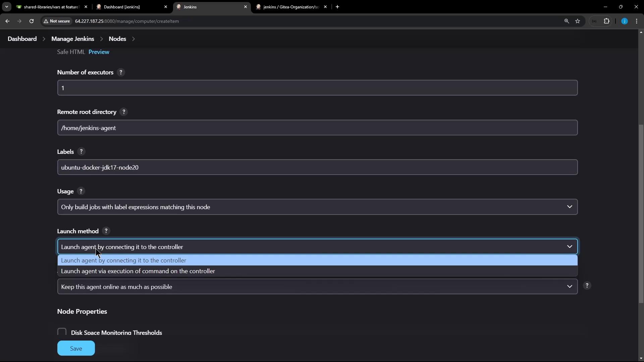Click Remote root directory help icon
644x362 pixels.
(124, 112)
